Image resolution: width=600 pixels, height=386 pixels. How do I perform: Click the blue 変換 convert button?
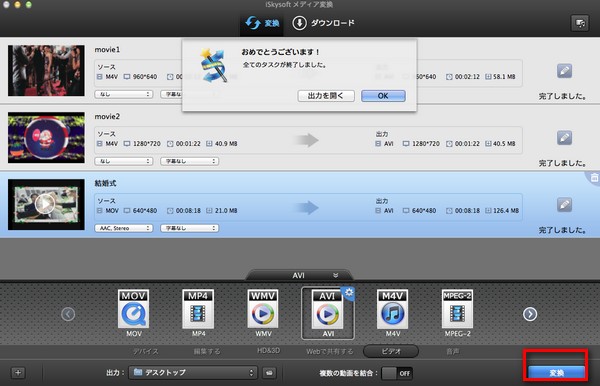(x=556, y=373)
